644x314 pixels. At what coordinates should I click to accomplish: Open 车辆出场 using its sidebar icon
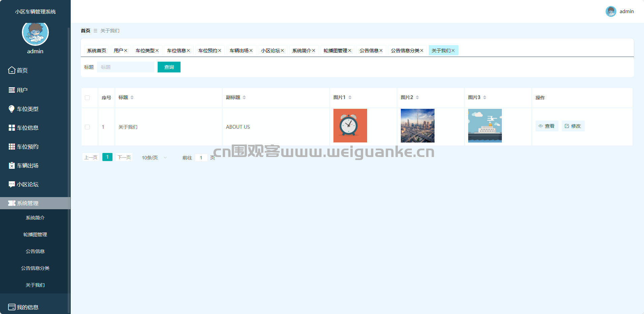[x=12, y=165]
